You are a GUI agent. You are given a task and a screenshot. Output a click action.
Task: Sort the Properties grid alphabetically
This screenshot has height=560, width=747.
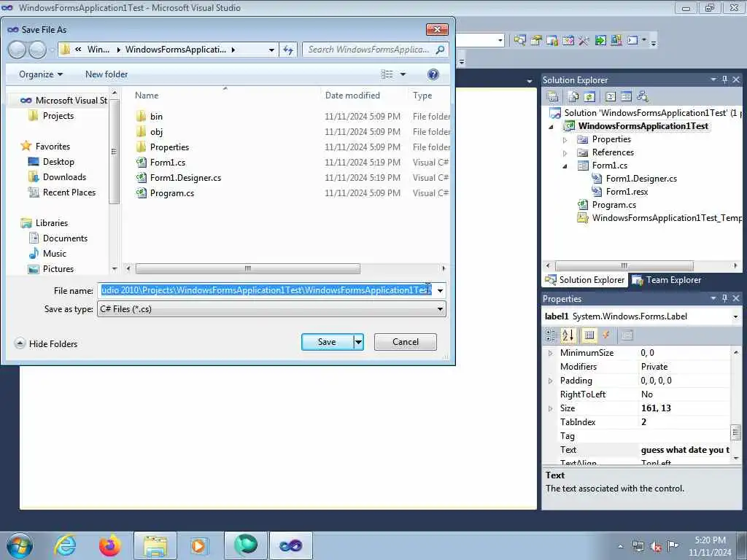[x=568, y=335]
